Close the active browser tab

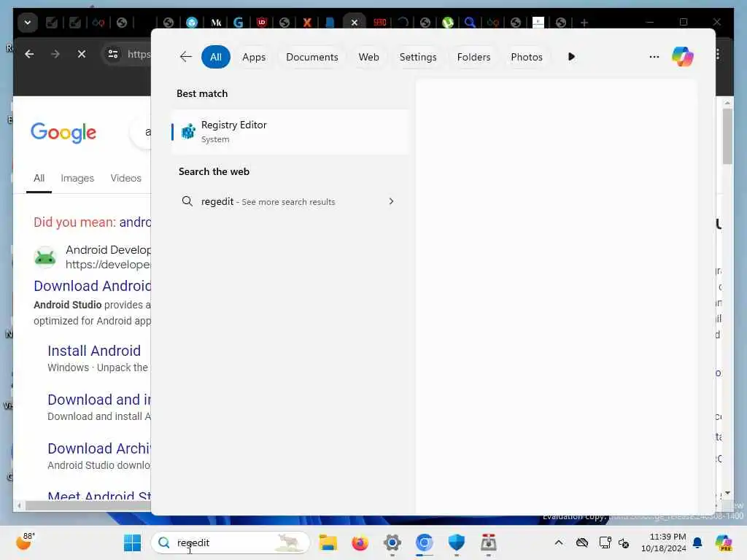[x=354, y=23]
